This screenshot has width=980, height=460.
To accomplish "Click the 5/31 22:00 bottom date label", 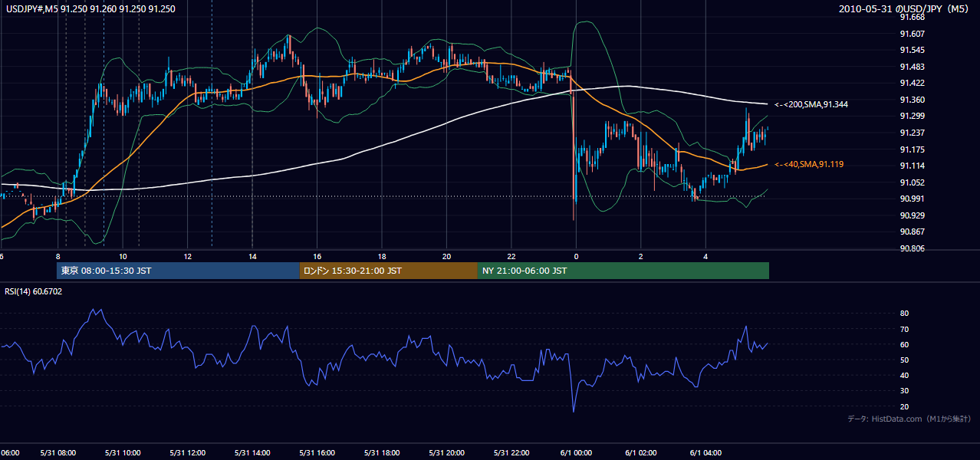I will tap(511, 453).
